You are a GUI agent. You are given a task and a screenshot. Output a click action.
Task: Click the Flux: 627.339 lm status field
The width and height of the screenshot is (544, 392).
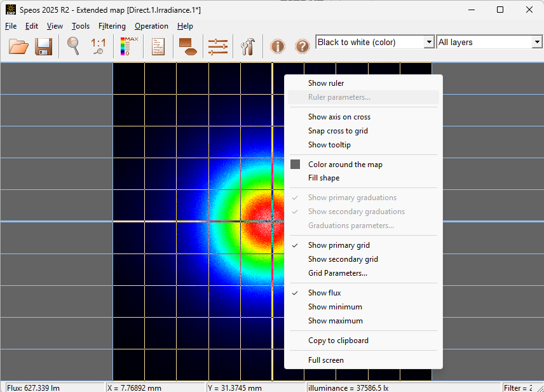(55, 388)
